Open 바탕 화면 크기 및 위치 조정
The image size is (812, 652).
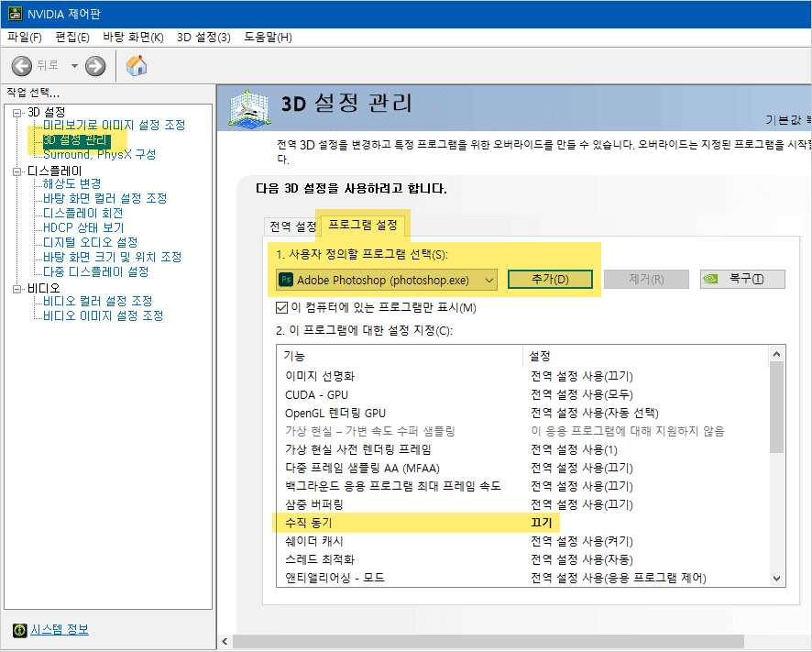pos(113,257)
